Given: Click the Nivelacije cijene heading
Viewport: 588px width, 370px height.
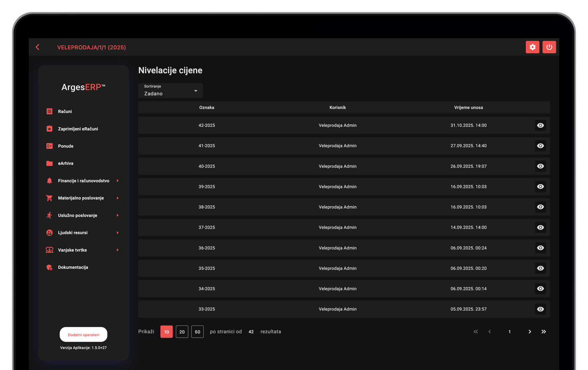Looking at the screenshot, I should click(170, 71).
